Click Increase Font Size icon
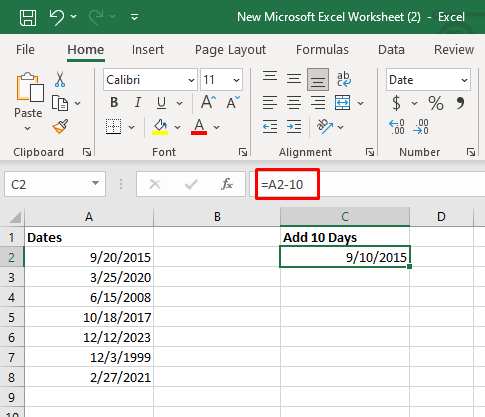This screenshot has height=417, width=485. [208, 102]
